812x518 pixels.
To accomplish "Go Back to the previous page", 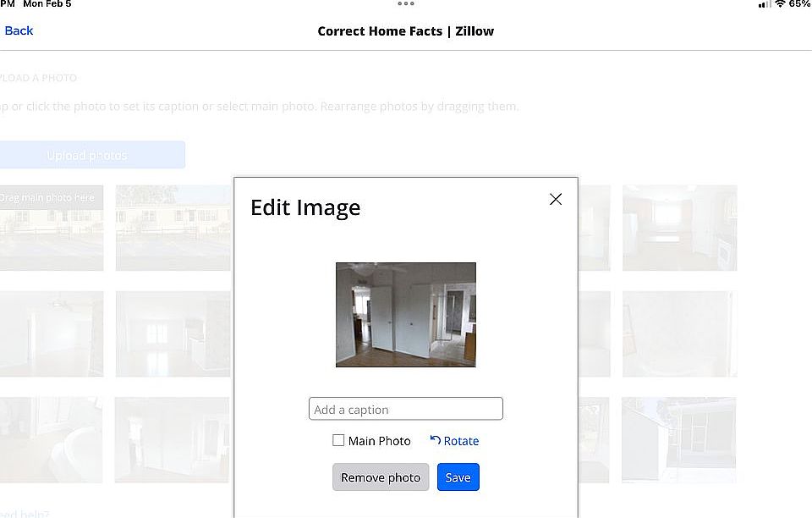I will pyautogui.click(x=19, y=30).
